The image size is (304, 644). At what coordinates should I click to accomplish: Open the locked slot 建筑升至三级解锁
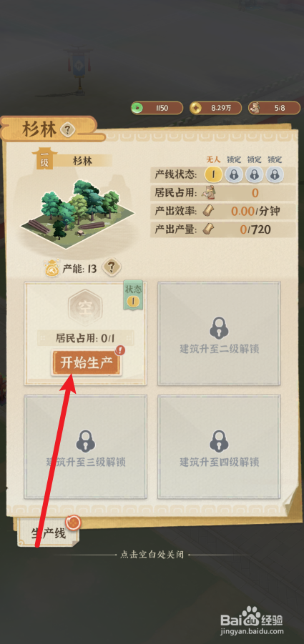(x=85, y=447)
